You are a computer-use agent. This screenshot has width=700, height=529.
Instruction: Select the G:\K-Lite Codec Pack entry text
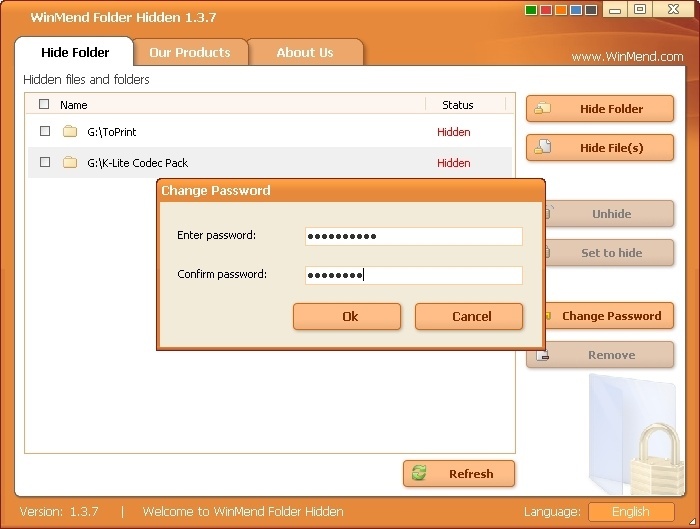(138, 163)
